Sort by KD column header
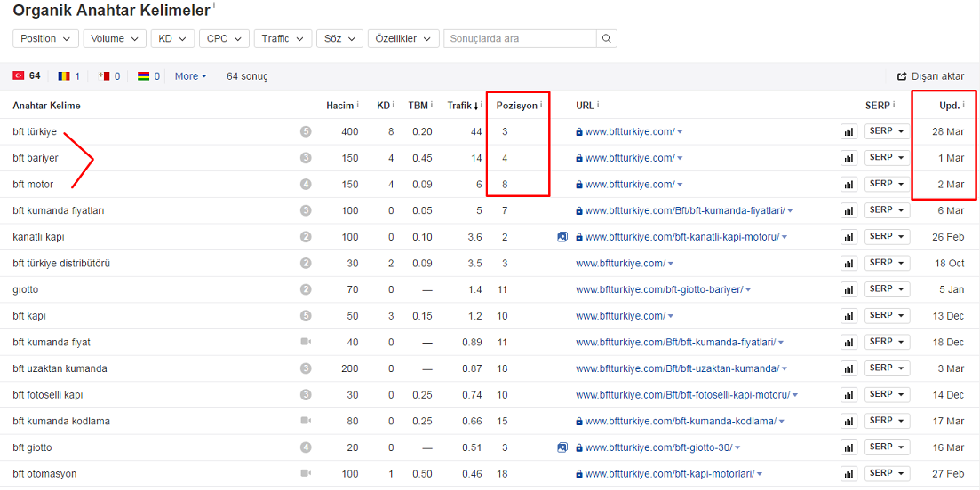The width and height of the screenshot is (980, 490). (x=385, y=106)
